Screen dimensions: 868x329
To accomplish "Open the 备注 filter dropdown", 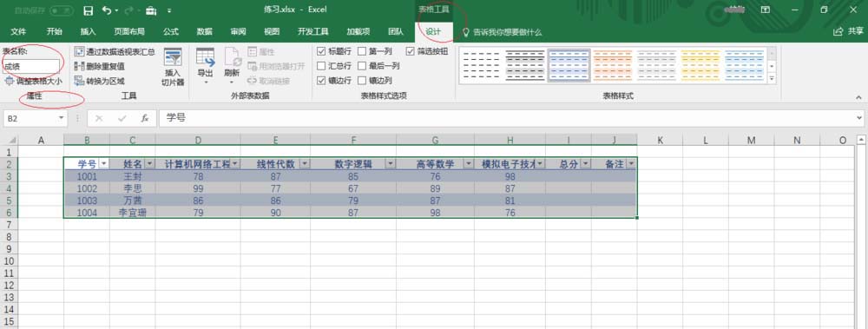I will click(630, 164).
